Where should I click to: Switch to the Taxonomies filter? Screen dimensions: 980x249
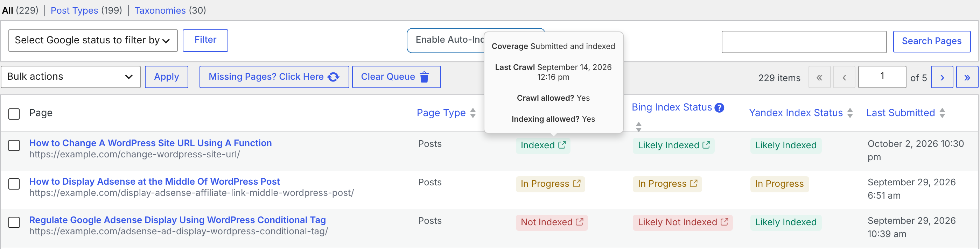(x=160, y=10)
